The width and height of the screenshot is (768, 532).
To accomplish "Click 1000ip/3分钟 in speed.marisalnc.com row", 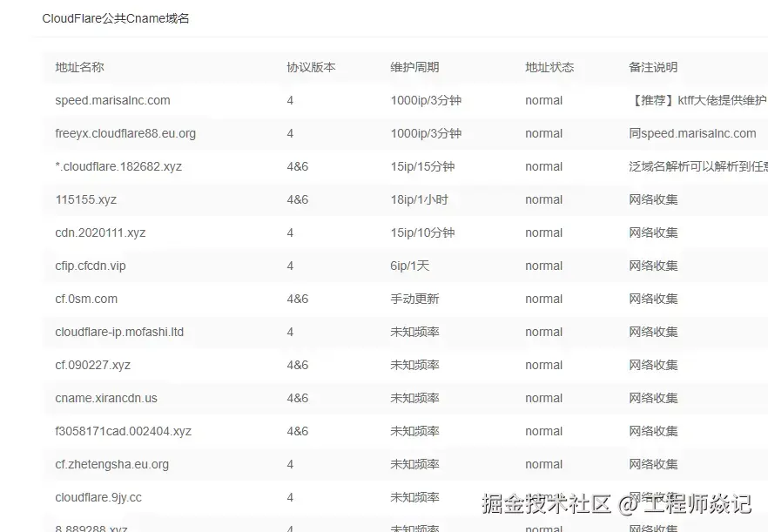I will point(426,100).
